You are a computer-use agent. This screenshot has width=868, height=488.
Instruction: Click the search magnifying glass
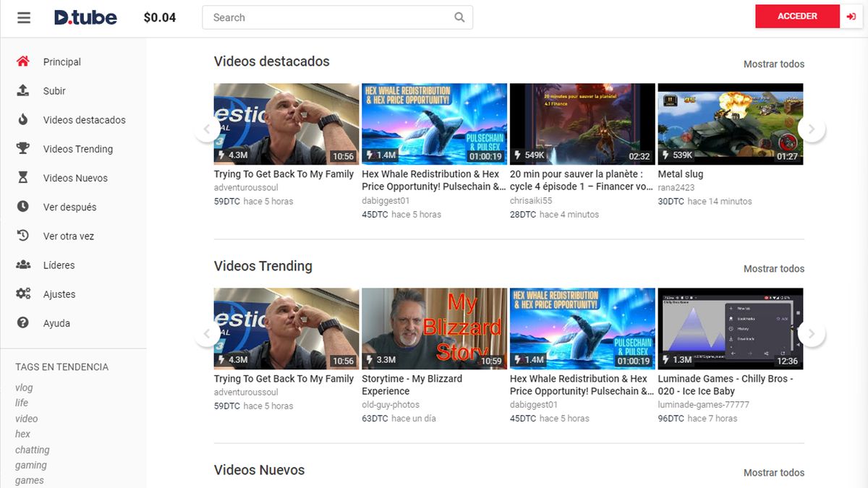coord(459,17)
